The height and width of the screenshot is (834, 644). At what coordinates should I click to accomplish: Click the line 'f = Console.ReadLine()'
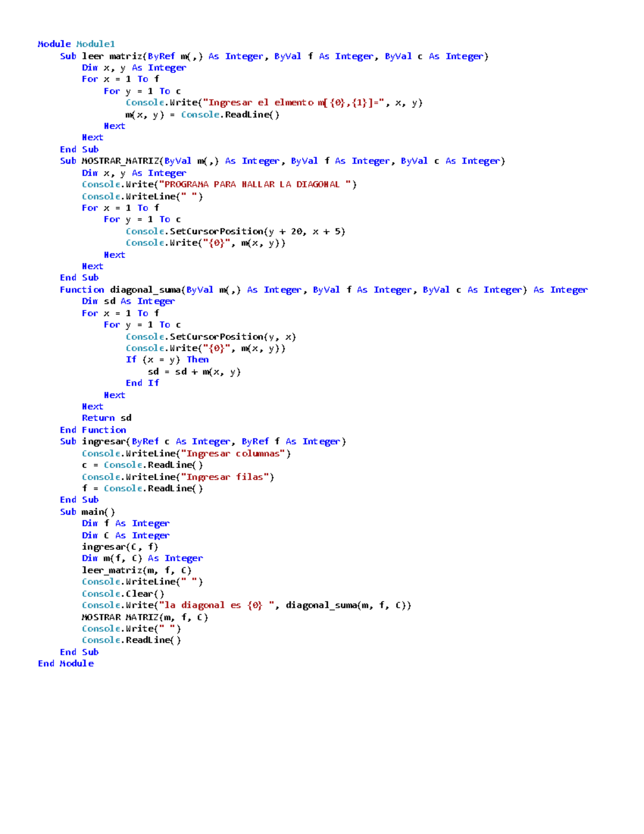[142, 489]
